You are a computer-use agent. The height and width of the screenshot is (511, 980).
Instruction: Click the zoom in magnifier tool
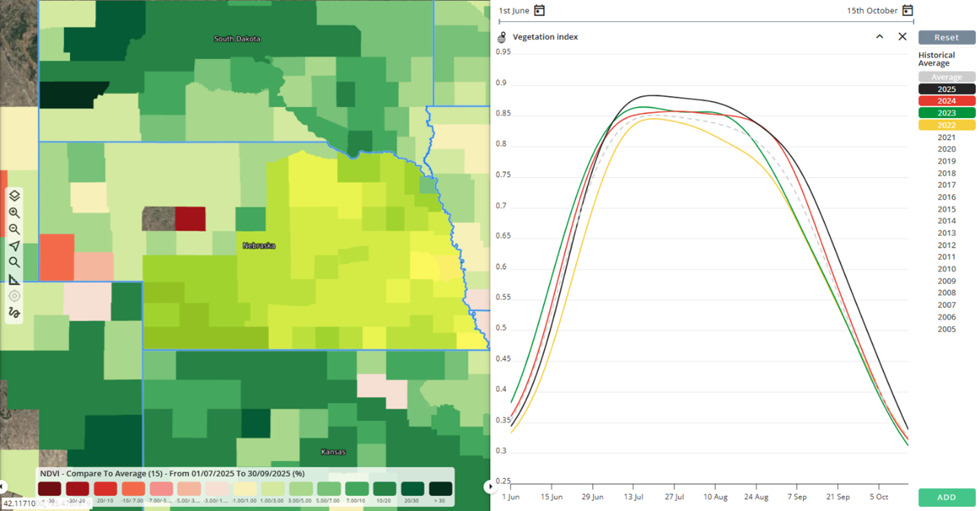(x=14, y=212)
